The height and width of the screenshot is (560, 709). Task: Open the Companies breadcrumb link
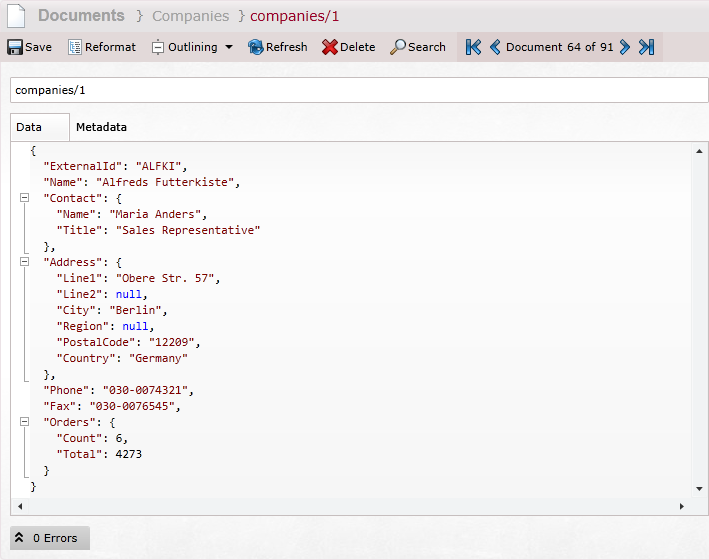190,16
